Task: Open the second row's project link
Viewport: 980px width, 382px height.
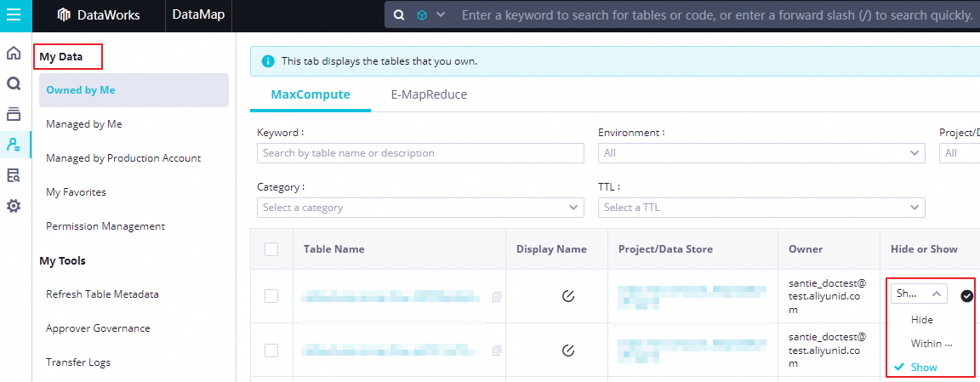Action: pos(692,351)
